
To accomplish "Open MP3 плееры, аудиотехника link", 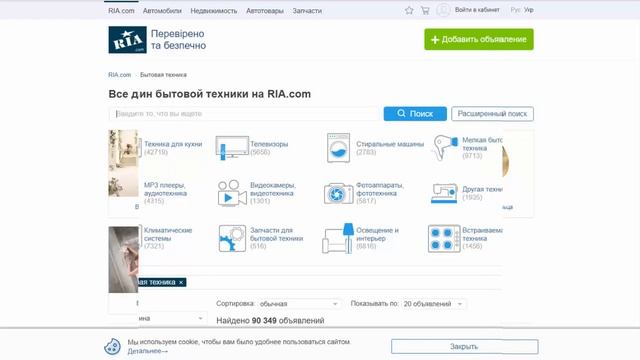I will pyautogui.click(x=165, y=189).
